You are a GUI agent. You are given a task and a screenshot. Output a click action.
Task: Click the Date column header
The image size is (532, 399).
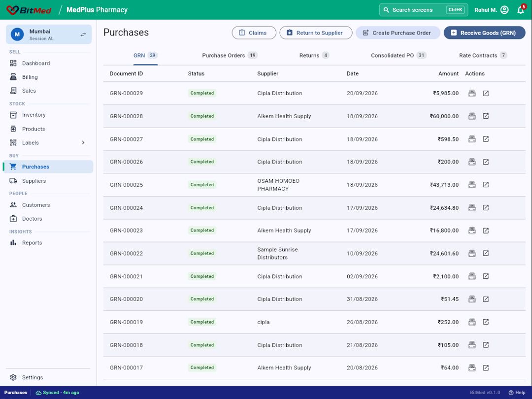[x=353, y=73]
